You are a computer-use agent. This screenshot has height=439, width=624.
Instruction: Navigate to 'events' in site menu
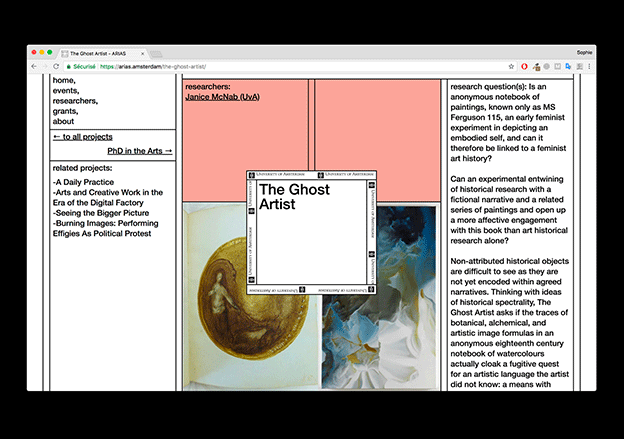click(65, 90)
